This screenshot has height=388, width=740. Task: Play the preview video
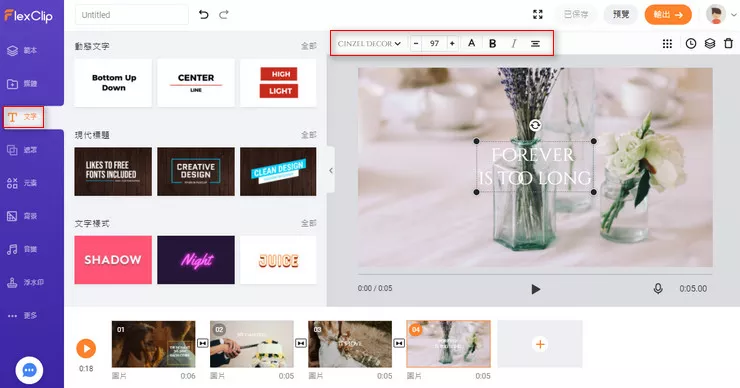click(535, 289)
